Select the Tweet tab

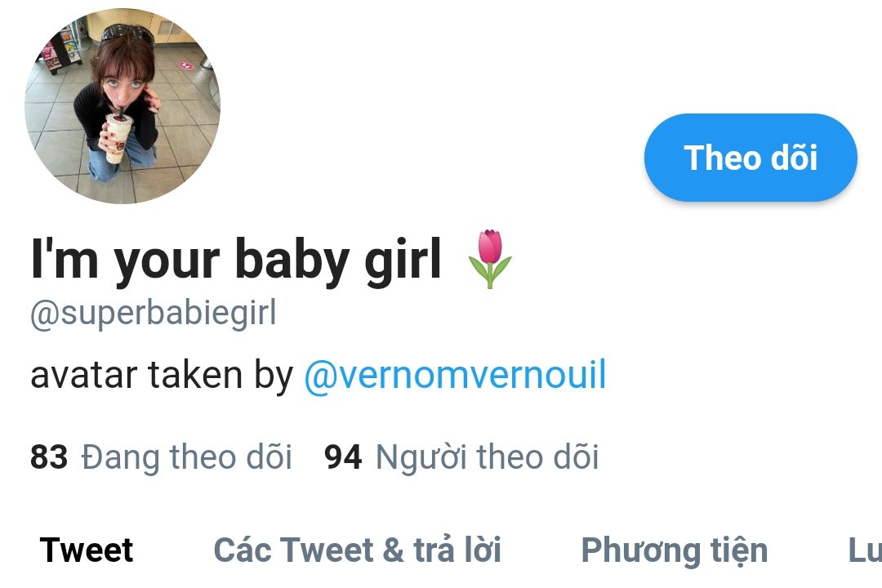pyautogui.click(x=87, y=550)
